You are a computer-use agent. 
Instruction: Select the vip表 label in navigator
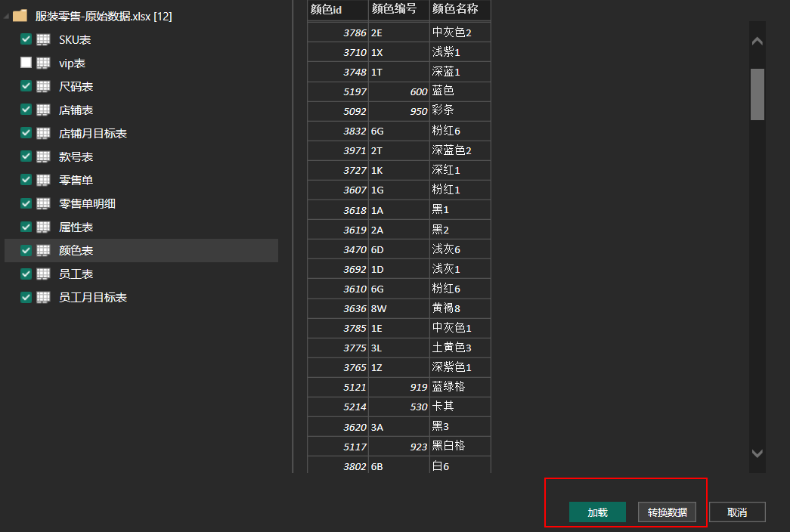(72, 63)
